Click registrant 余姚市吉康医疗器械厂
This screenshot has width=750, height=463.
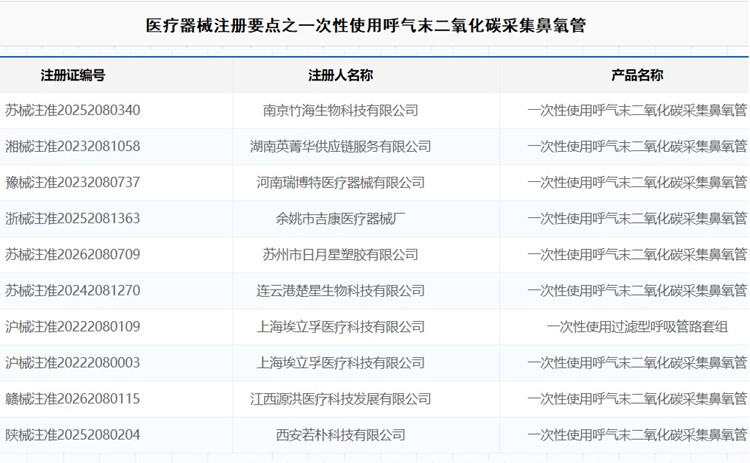coord(340,219)
